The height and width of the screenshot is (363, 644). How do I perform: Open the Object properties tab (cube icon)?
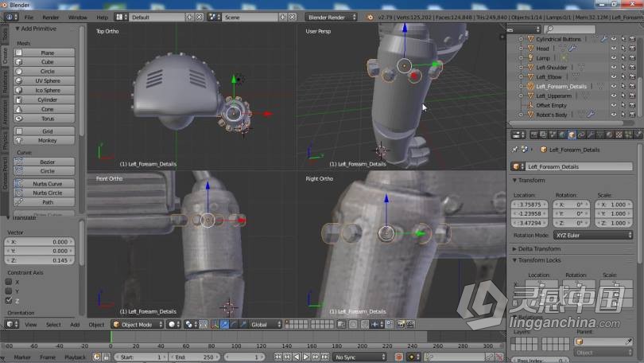point(572,135)
